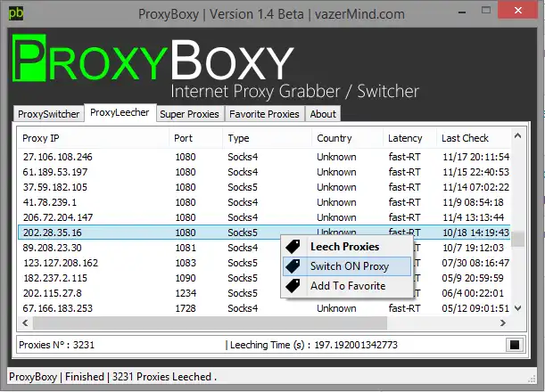Sort by the Last Check column header

click(474, 138)
